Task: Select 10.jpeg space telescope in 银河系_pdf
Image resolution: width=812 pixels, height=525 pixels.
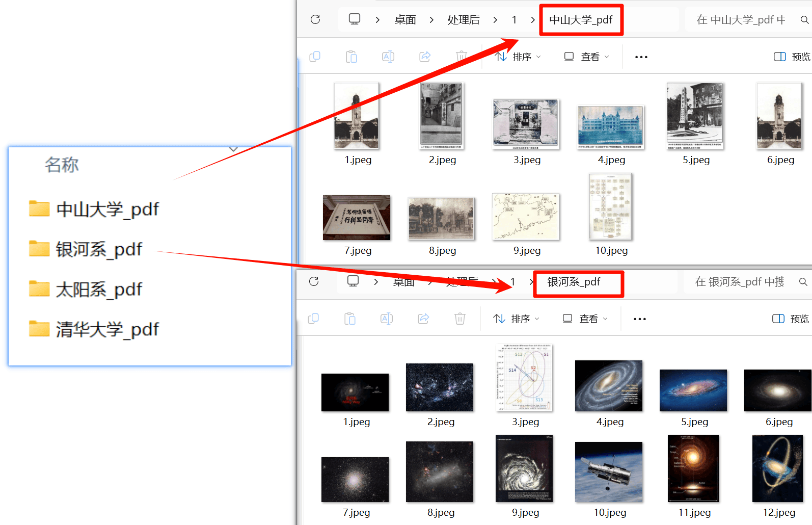Action: (x=609, y=472)
